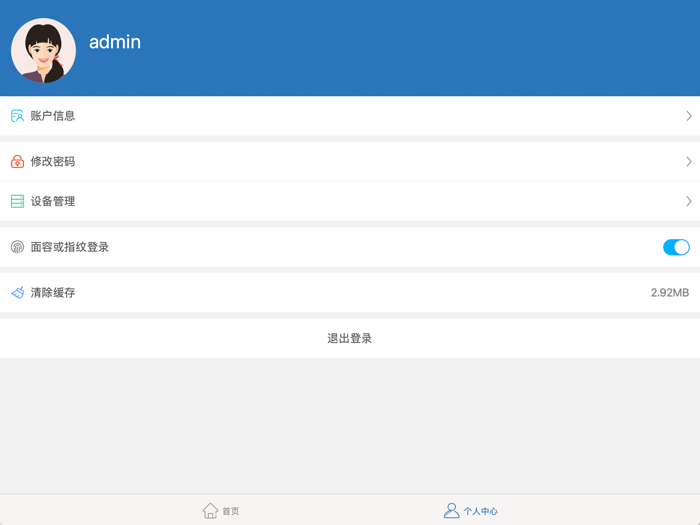Click the 首页 home icon
Viewport: 700px width, 525px height.
click(210, 511)
